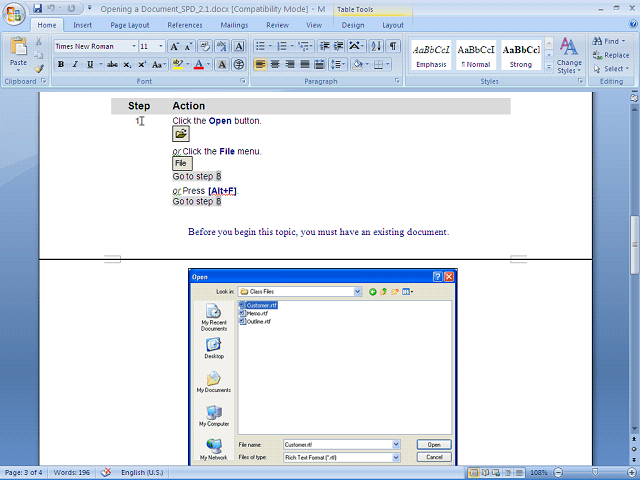Viewport: 640px width, 480px height.
Task: Click the enclosed characters icon
Action: [x=239, y=64]
